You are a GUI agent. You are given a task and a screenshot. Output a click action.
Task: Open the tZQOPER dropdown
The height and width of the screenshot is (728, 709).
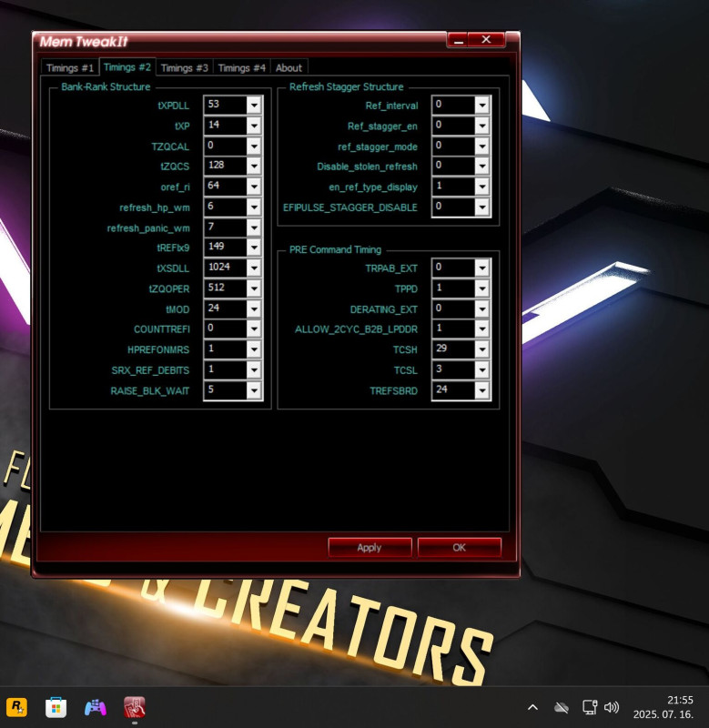click(254, 288)
